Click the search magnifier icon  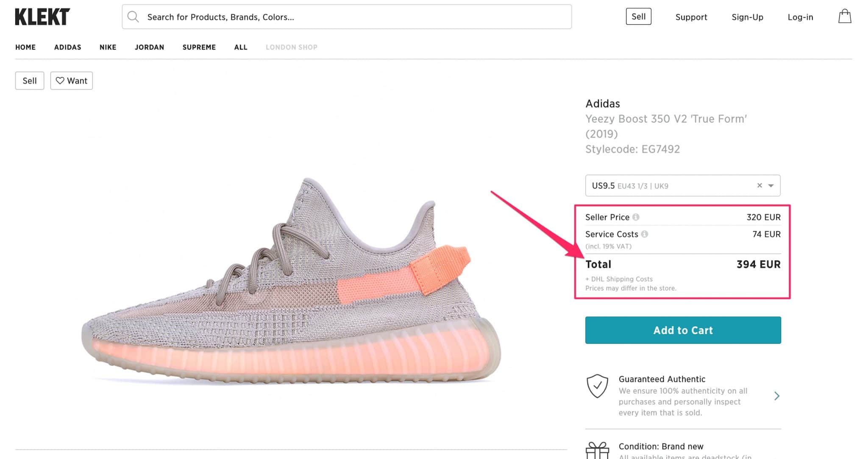pos(133,17)
